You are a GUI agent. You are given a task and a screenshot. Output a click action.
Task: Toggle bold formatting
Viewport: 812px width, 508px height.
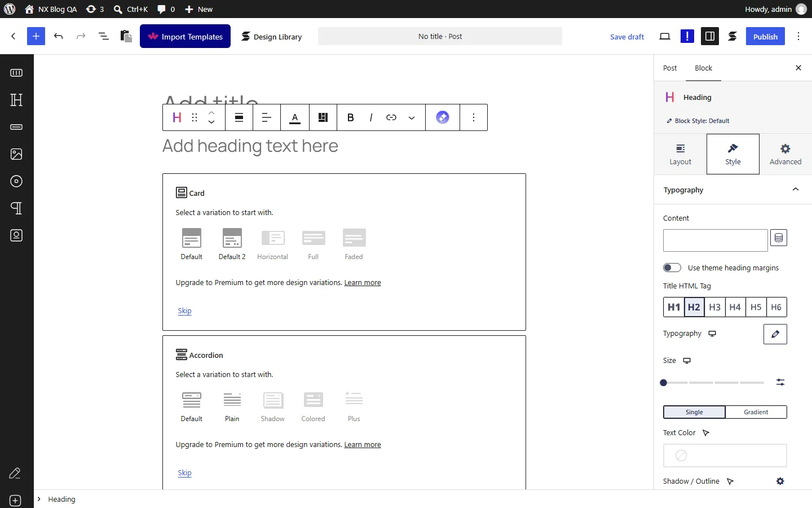(351, 117)
